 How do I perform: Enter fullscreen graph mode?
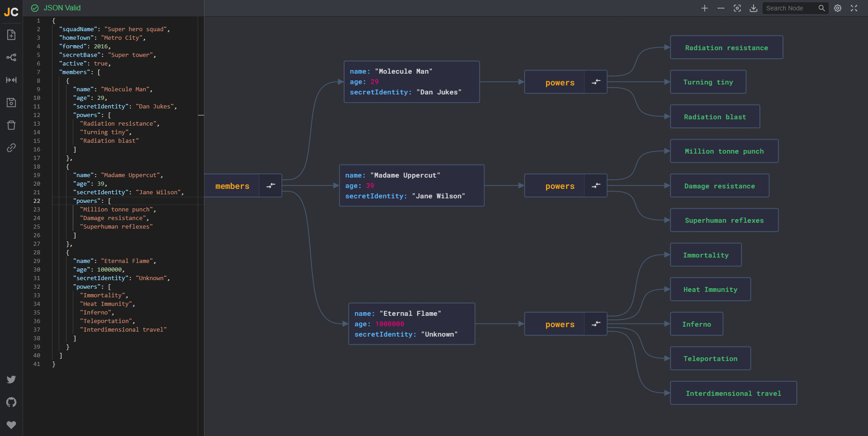coord(854,8)
